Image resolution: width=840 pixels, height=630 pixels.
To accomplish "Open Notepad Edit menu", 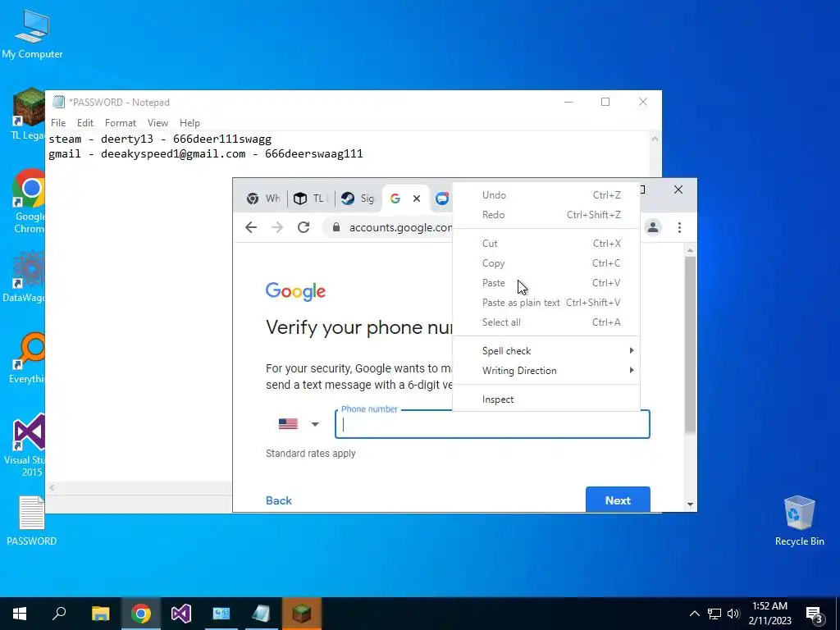I will pos(85,123).
